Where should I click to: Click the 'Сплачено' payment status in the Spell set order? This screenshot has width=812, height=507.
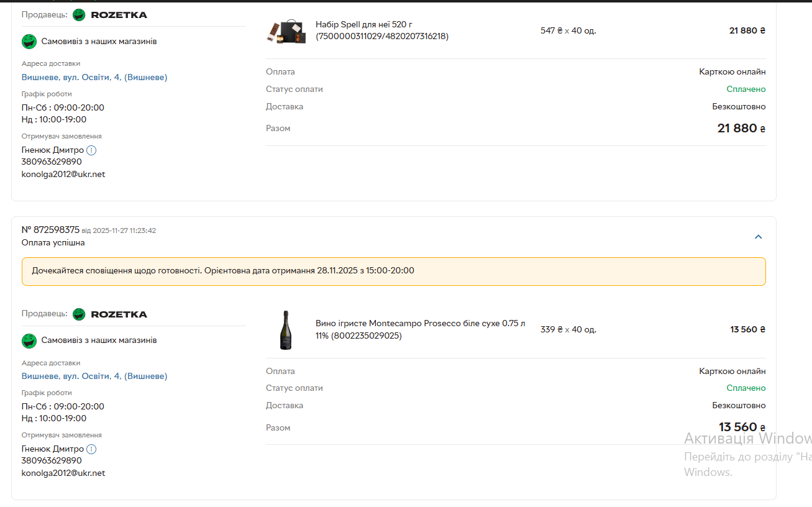[746, 89]
